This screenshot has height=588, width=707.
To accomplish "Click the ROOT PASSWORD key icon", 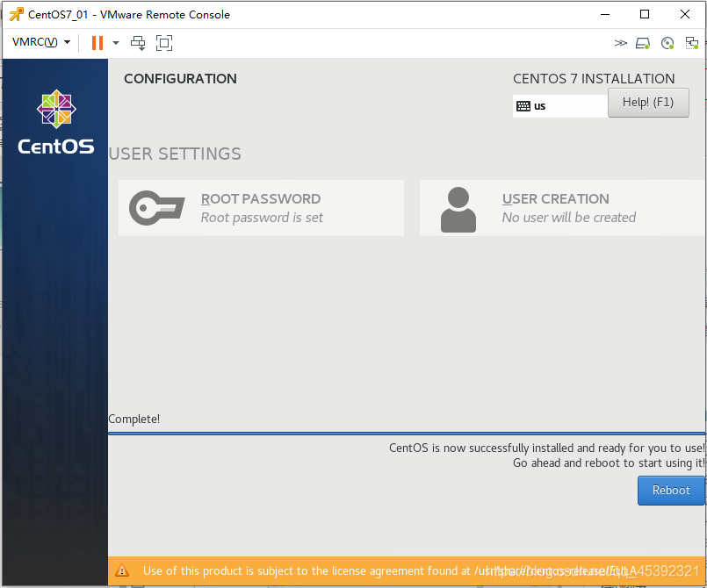I will (x=156, y=208).
